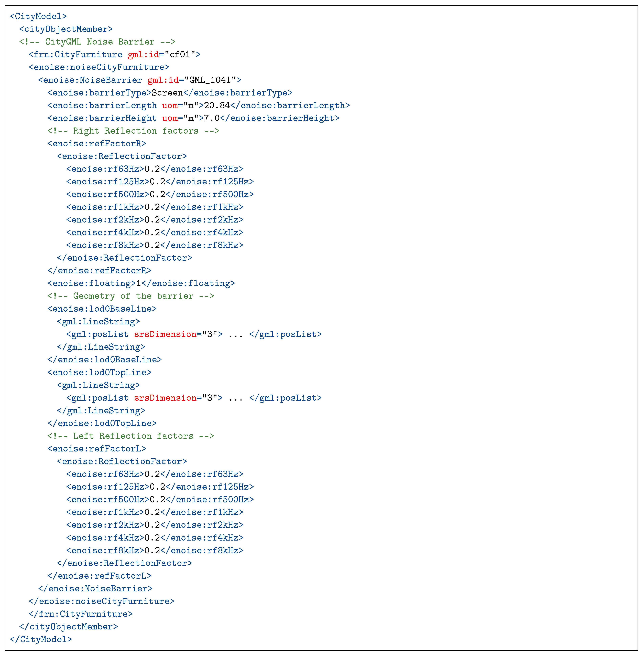Screen dimensions: 644x654
Task: Click the CityGML Noise Barrier comment
Action: coord(97,42)
